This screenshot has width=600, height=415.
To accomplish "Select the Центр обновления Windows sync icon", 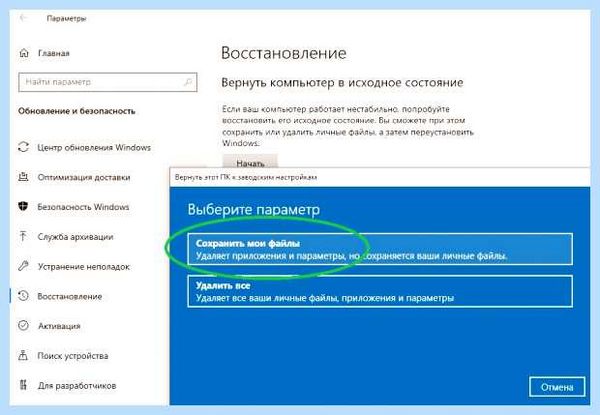I will pos(23,147).
